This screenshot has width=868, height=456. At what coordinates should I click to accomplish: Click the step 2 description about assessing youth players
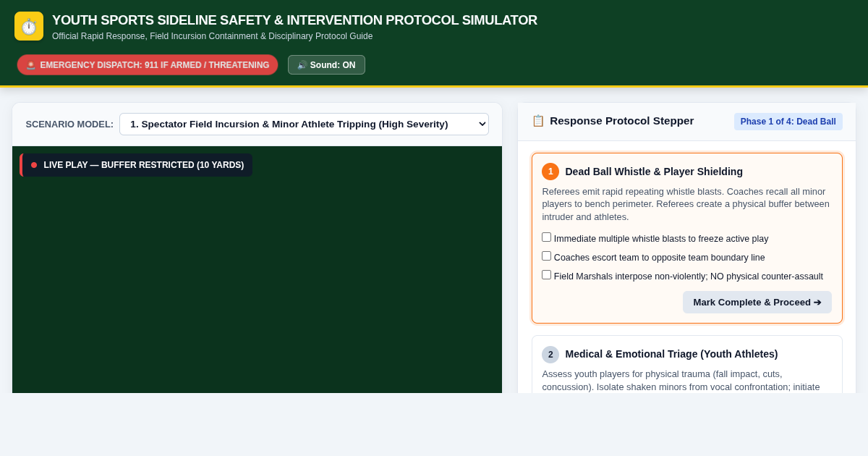pos(686,381)
